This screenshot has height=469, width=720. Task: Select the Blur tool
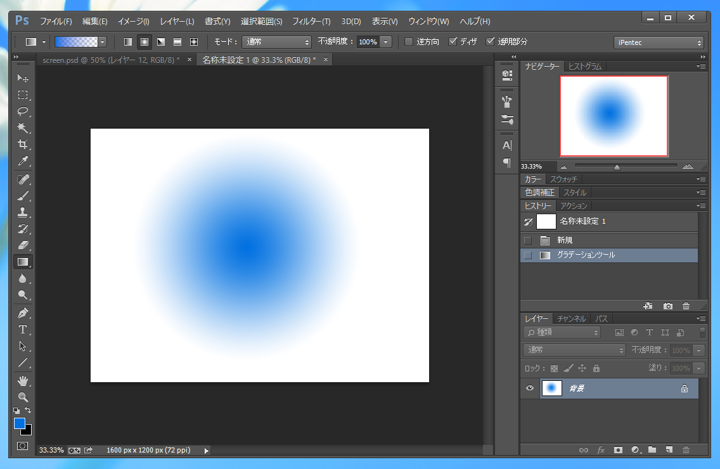click(22, 278)
